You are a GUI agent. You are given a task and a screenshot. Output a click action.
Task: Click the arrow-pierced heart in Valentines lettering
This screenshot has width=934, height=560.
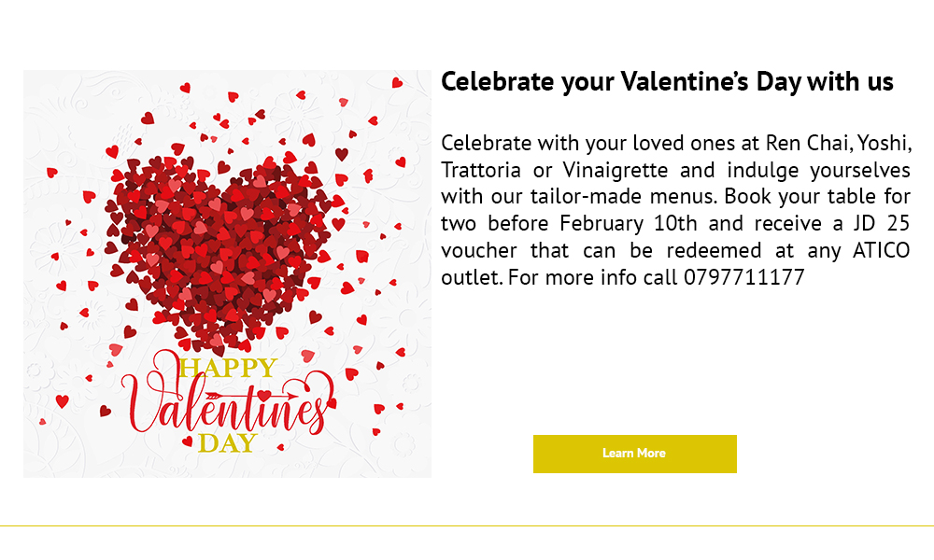click(264, 395)
